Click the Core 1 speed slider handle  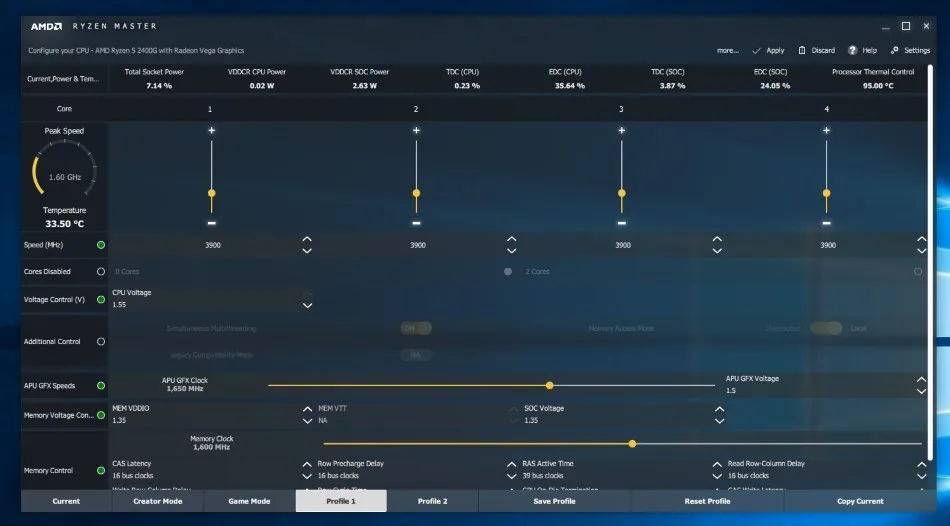tap(211, 193)
